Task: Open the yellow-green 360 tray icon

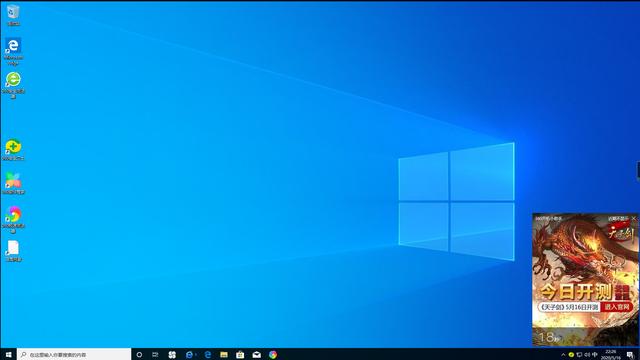Action: click(571, 355)
